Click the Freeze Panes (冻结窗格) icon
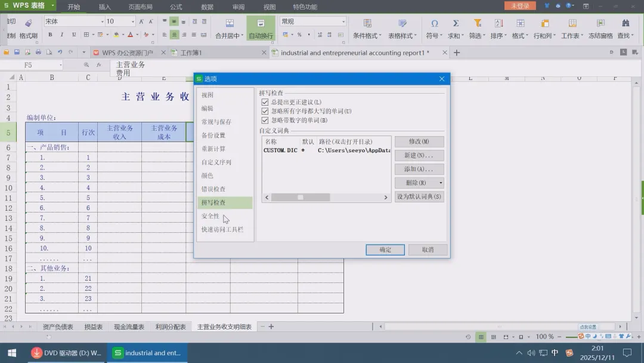This screenshot has height=363, width=644. pos(600,23)
